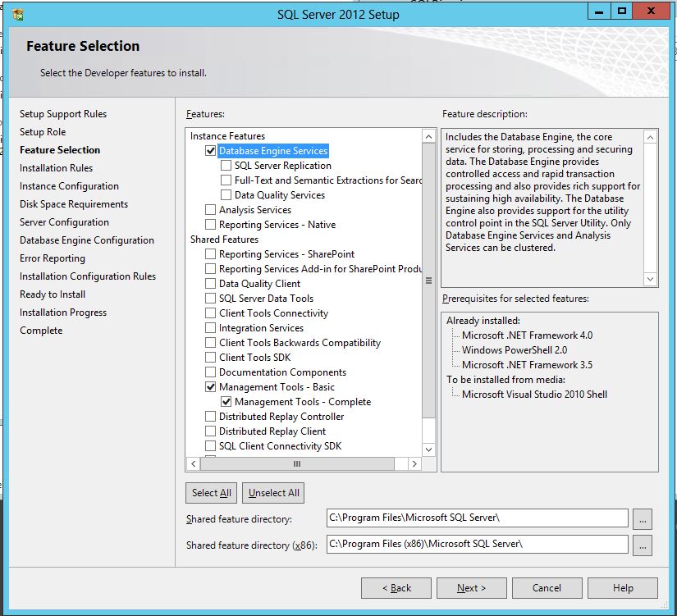Check Client Tools Backwards Compatibility checkbox

coord(210,343)
